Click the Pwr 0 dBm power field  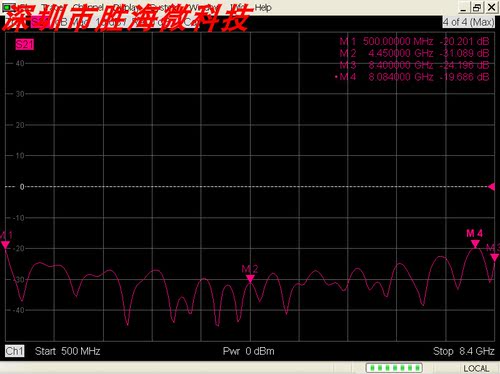coord(249,351)
